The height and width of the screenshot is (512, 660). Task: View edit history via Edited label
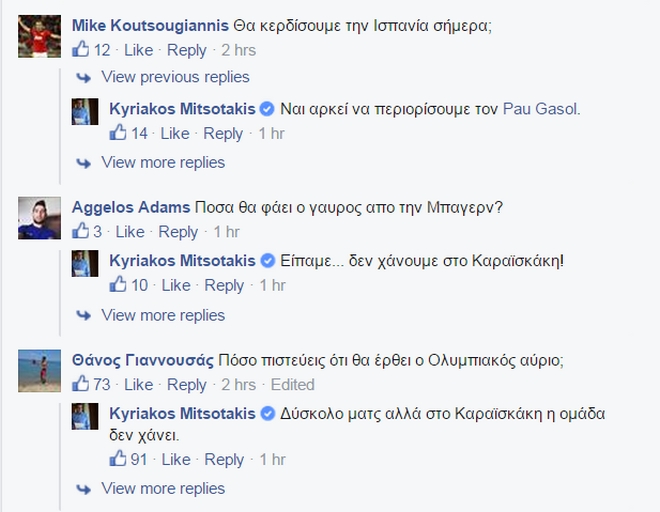click(x=292, y=385)
